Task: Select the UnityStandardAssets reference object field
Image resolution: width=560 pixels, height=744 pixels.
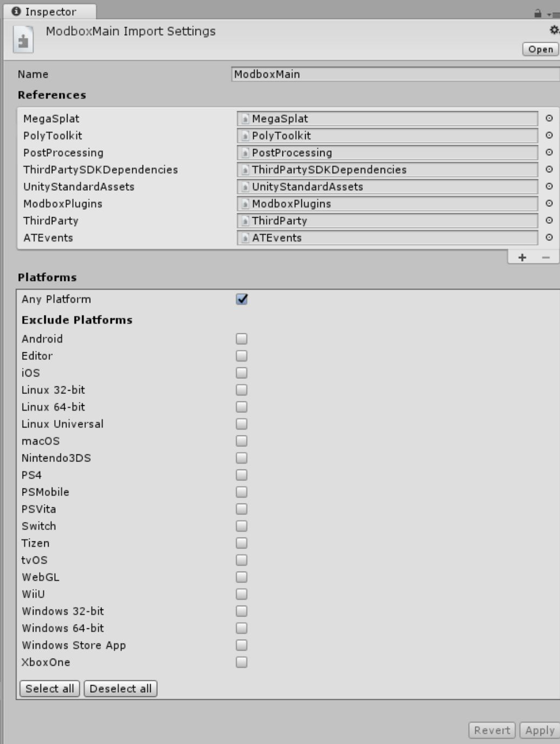Action: click(387, 186)
